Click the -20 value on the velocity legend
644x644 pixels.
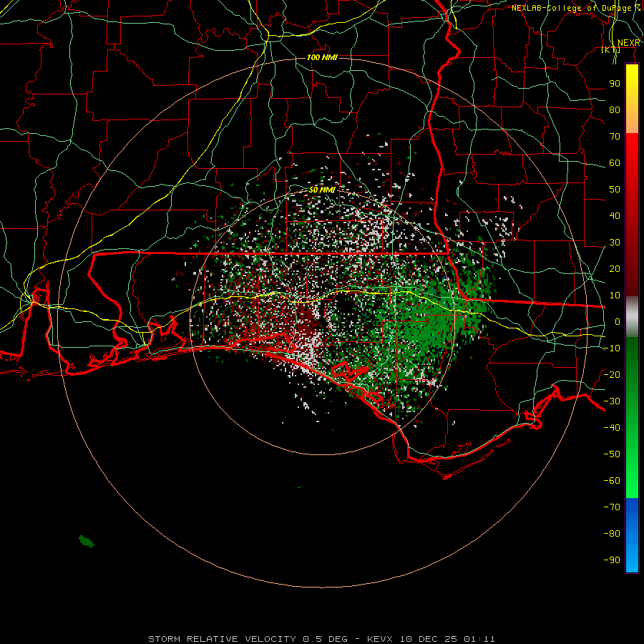click(x=612, y=374)
